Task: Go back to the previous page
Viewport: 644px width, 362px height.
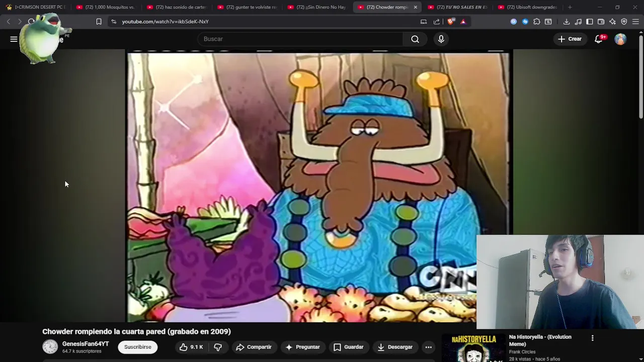Action: pos(9,22)
